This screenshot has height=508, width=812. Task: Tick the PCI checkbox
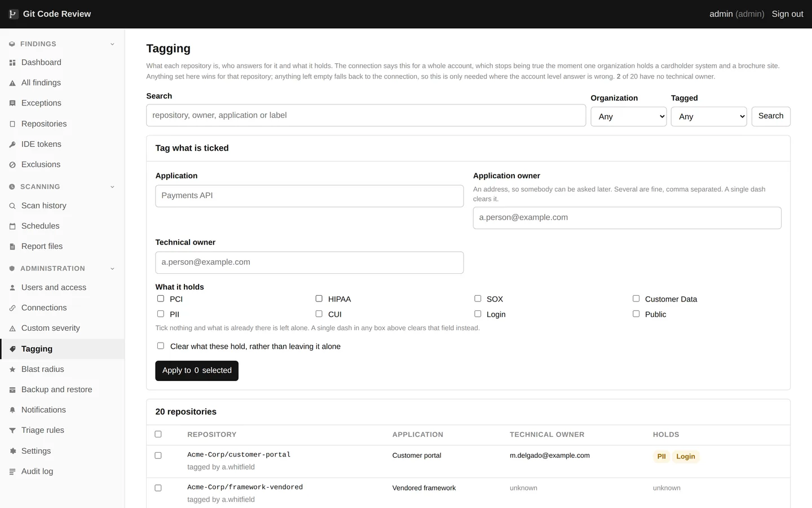(x=161, y=299)
